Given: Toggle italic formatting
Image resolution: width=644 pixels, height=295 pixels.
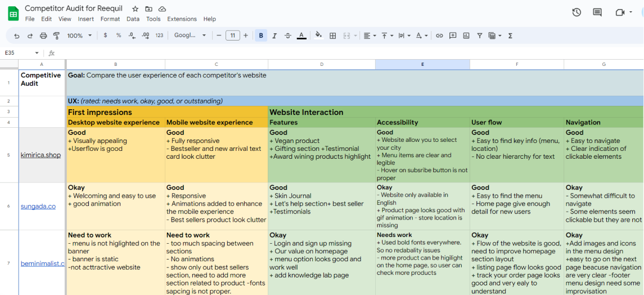Looking at the screenshot, I should point(274,35).
